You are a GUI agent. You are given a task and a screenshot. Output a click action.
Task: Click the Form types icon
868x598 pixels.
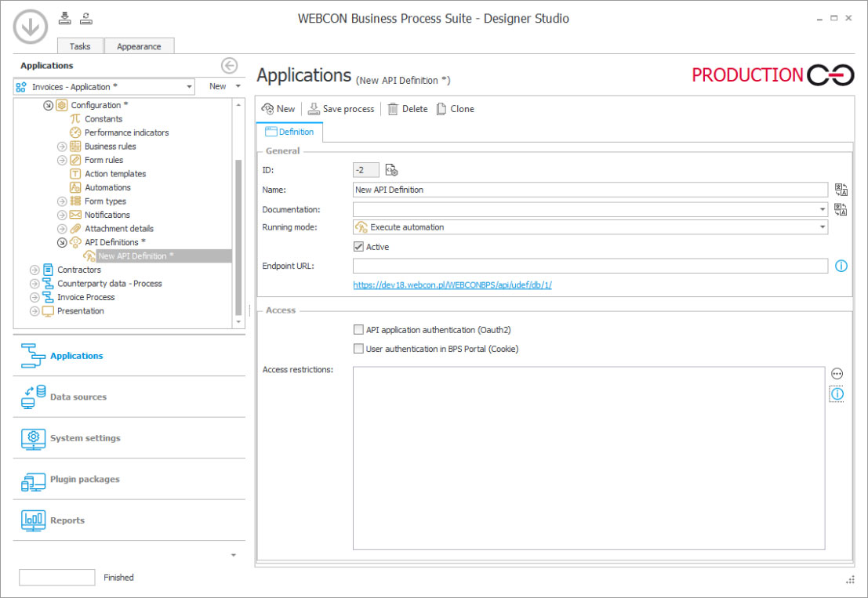pyautogui.click(x=75, y=201)
